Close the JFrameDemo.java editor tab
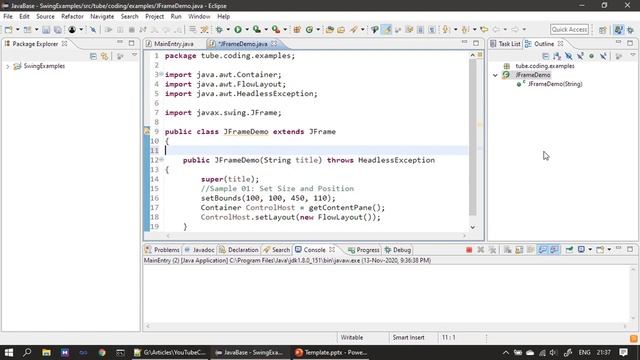 274,43
